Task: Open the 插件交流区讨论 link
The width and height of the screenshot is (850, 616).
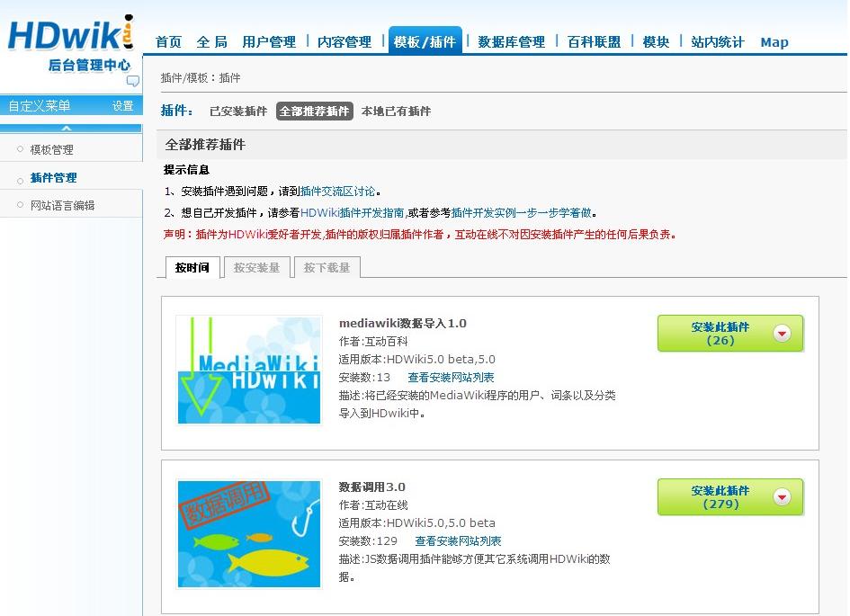Action: pyautogui.click(x=337, y=192)
